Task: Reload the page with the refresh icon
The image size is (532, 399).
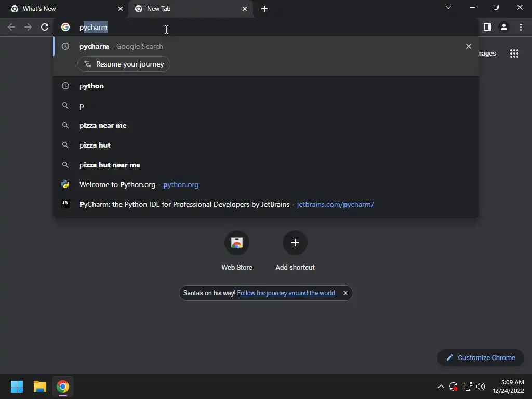Action: [x=45, y=27]
